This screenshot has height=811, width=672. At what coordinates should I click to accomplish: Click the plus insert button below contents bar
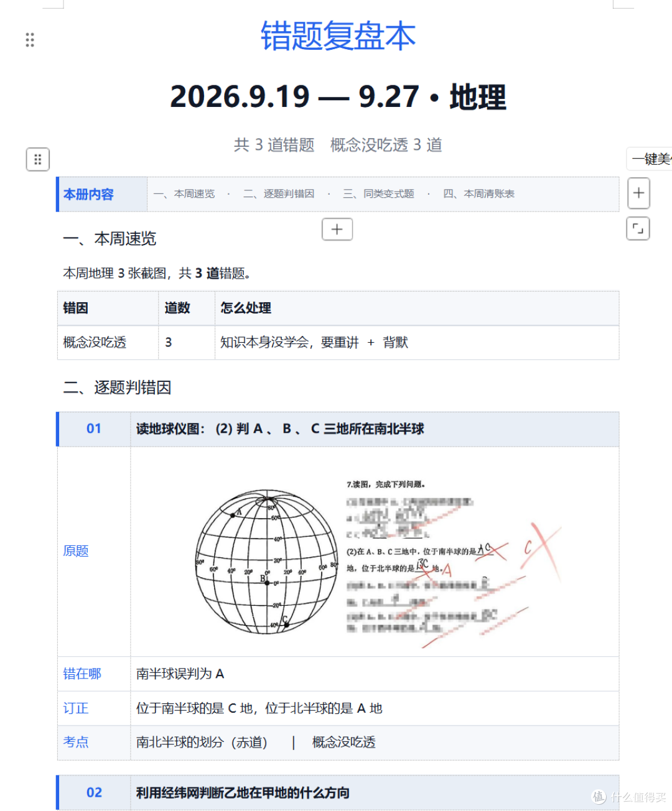pyautogui.click(x=337, y=229)
